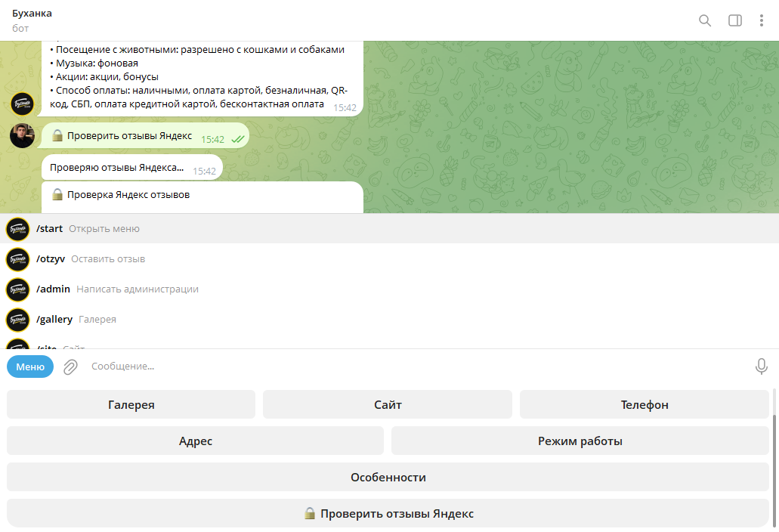Click the bot keyboard scrollbar
The height and width of the screenshot is (532, 779).
click(x=774, y=470)
